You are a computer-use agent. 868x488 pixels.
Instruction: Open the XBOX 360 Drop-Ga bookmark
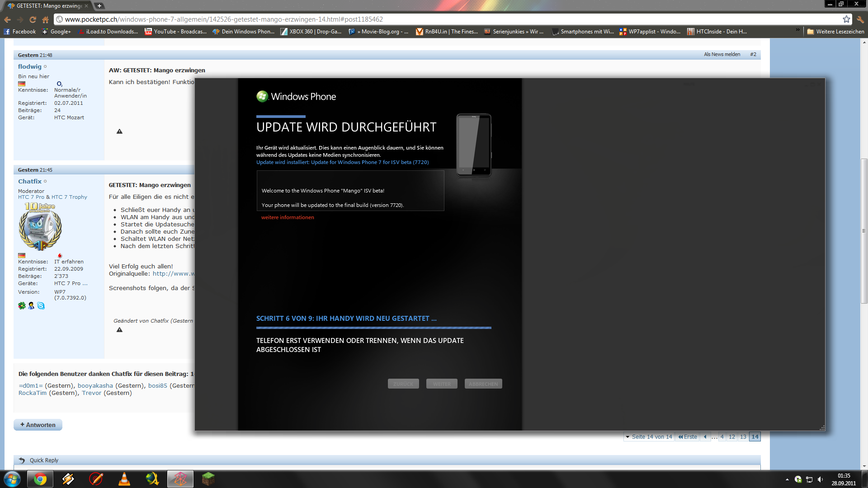[x=311, y=32]
